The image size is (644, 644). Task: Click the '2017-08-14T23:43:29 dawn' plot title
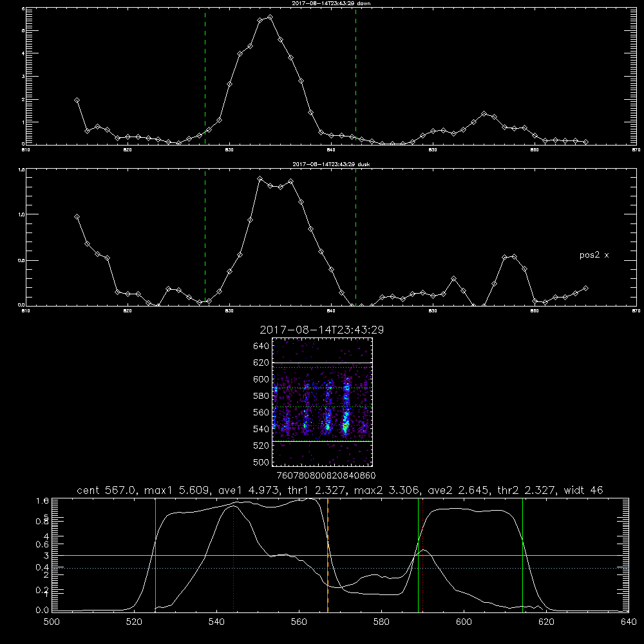(x=331, y=3)
